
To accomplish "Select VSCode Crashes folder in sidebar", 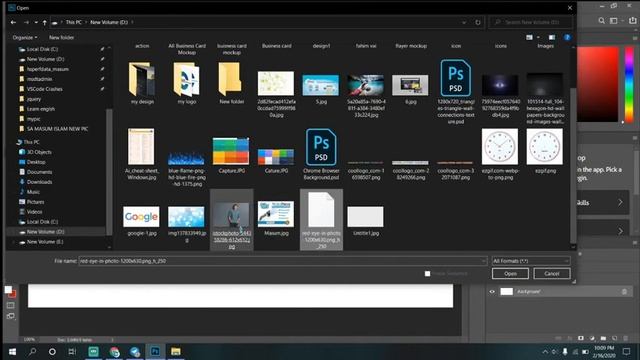I will pos(44,89).
